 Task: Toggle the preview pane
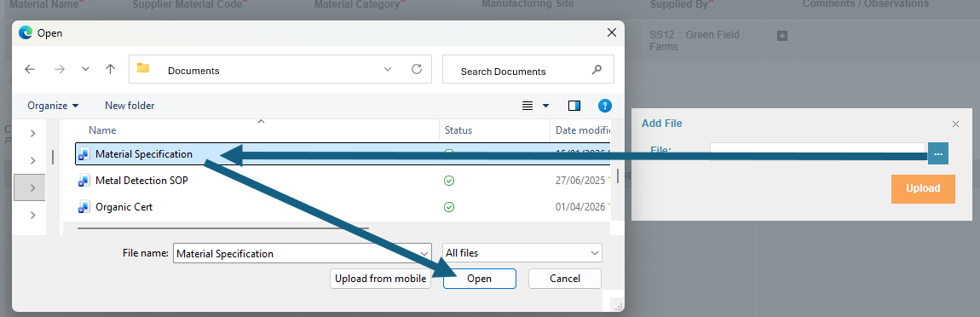[x=574, y=106]
